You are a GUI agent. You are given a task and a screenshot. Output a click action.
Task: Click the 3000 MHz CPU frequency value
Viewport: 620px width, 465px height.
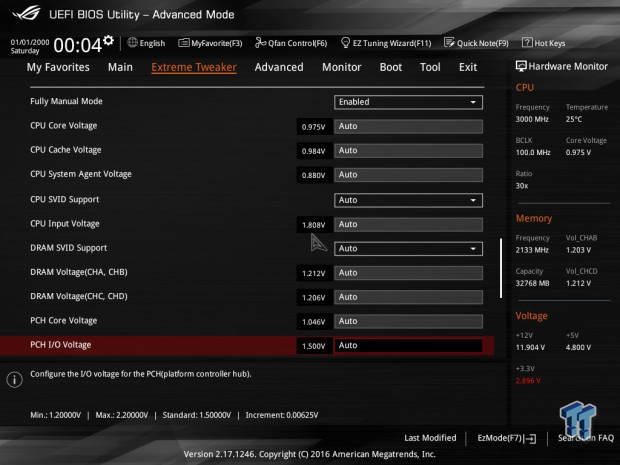[x=532, y=119]
